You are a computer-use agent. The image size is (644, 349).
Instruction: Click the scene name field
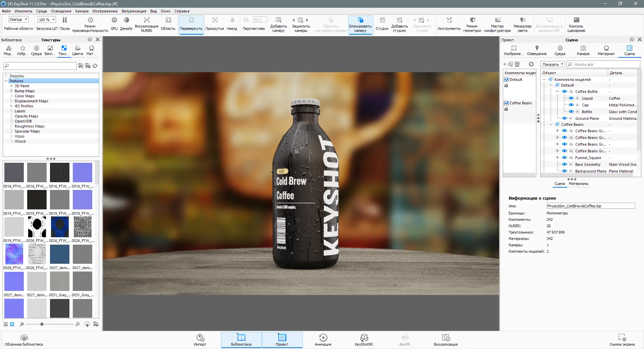pyautogui.click(x=591, y=206)
